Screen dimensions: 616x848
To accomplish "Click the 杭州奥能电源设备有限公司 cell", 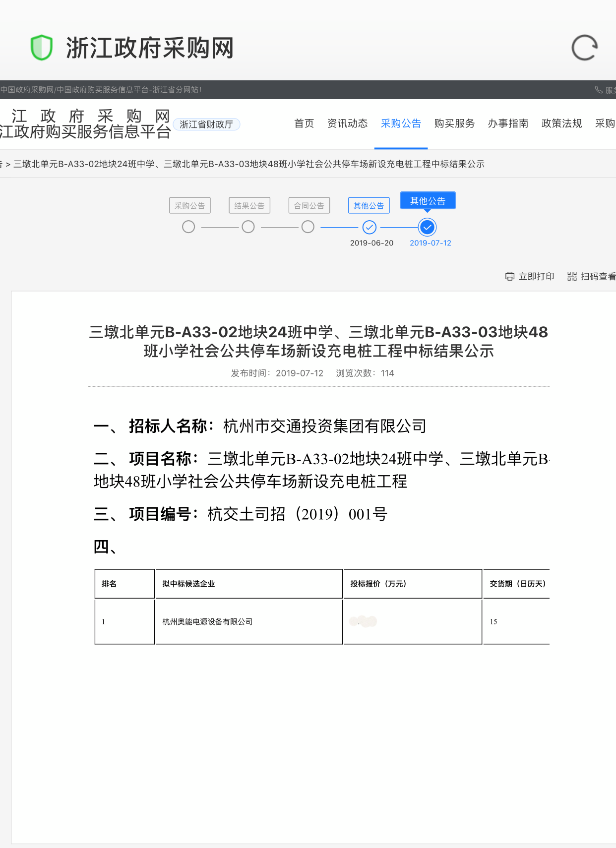I will pyautogui.click(x=249, y=622).
